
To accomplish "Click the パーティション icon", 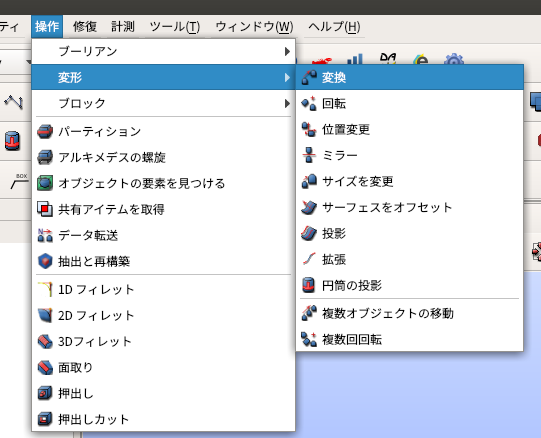I will (45, 132).
